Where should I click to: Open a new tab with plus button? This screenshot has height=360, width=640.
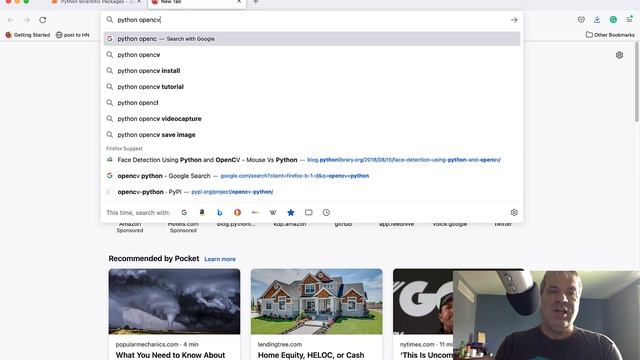[256, 2]
